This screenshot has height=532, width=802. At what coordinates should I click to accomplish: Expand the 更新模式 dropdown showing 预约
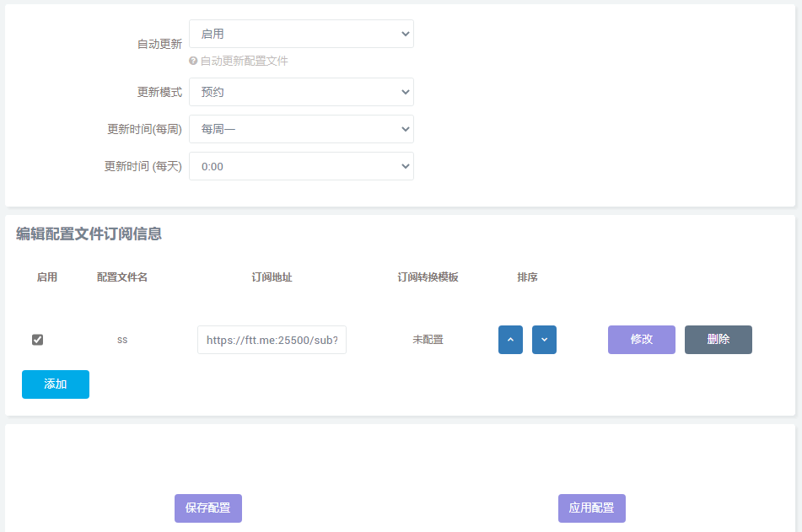[x=301, y=92]
